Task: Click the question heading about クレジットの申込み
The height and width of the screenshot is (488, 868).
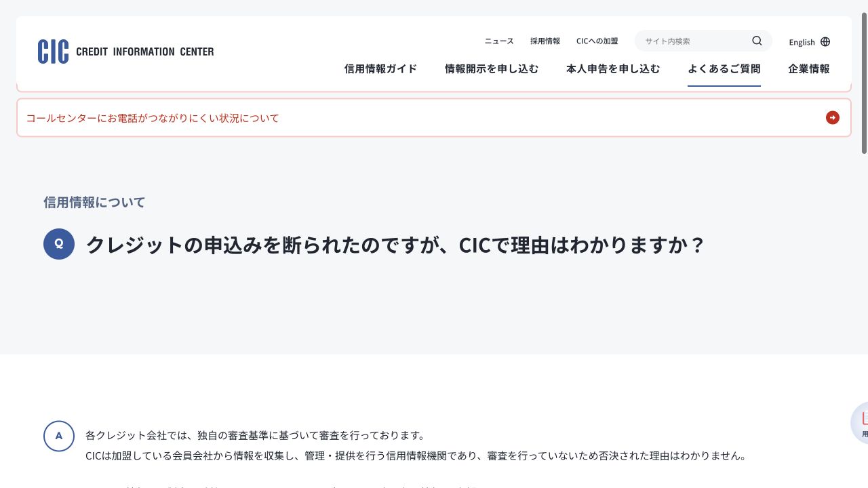Action: click(x=395, y=245)
